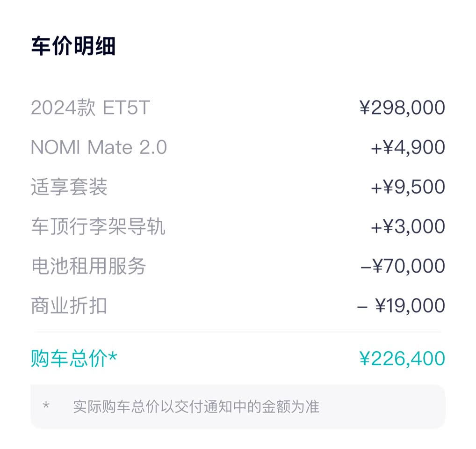Click the ¥19,000 commercial discount amount
Image resolution: width=476 pixels, height=449 pixels.
(x=410, y=306)
